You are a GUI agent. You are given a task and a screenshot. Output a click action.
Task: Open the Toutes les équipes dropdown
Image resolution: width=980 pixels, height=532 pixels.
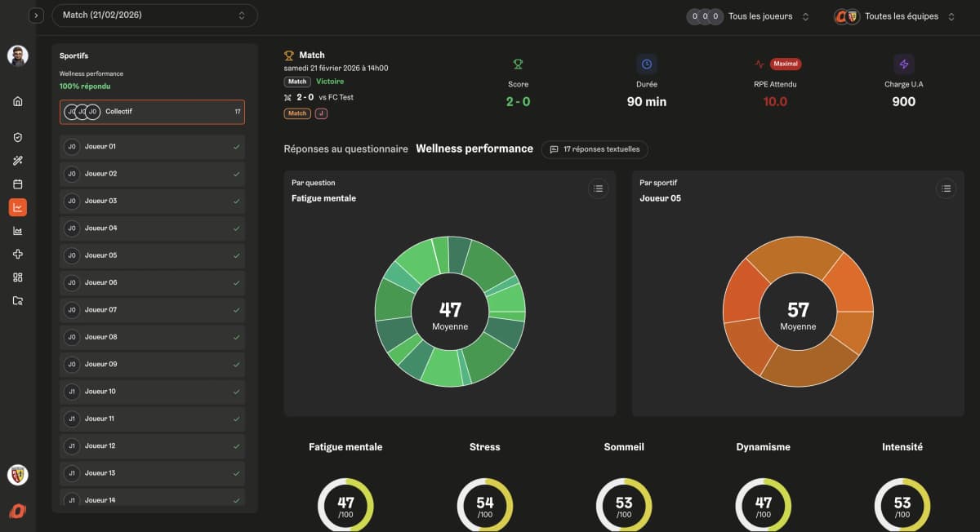pyautogui.click(x=894, y=16)
